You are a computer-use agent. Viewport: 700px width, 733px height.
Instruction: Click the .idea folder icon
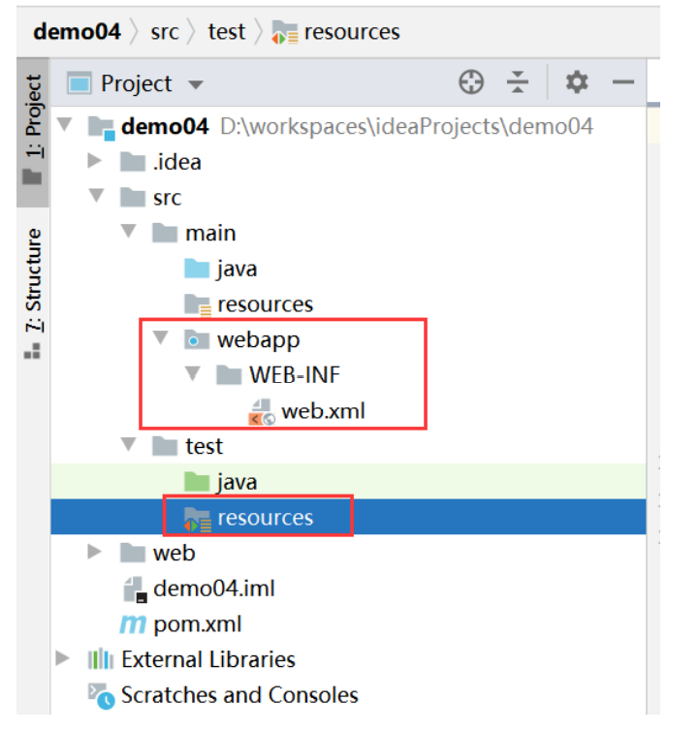pyautogui.click(x=132, y=162)
